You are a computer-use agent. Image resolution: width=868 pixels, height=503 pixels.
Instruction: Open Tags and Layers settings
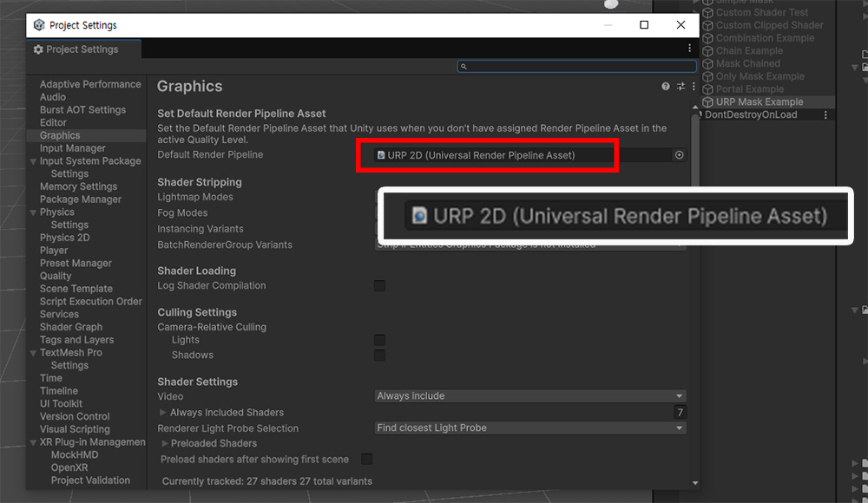coord(77,340)
